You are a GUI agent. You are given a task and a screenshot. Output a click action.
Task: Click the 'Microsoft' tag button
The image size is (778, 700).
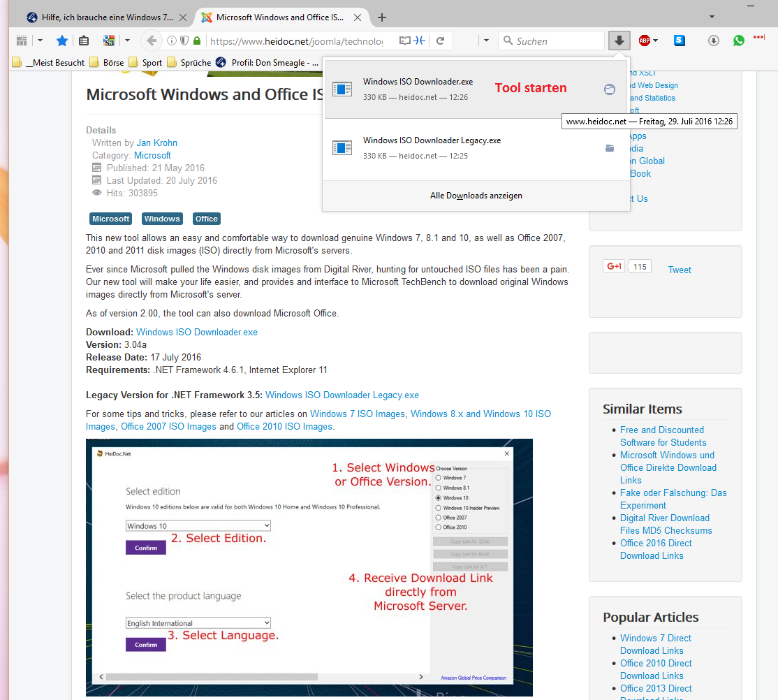coord(110,219)
